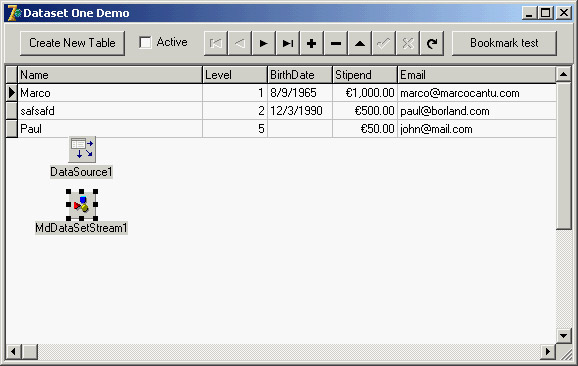Click the horizontal scrollbar left arrow
The image size is (578, 366).
[14, 352]
